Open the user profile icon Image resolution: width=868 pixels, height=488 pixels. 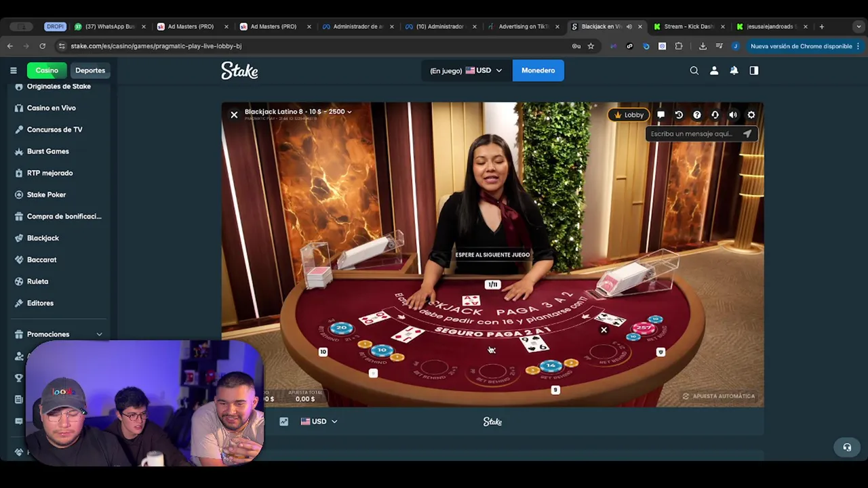(x=714, y=70)
